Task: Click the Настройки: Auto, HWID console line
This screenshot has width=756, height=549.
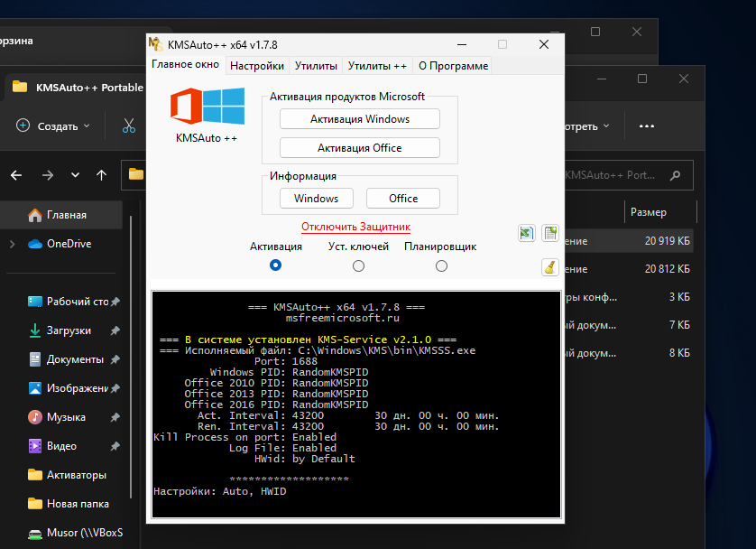Action: [220, 491]
